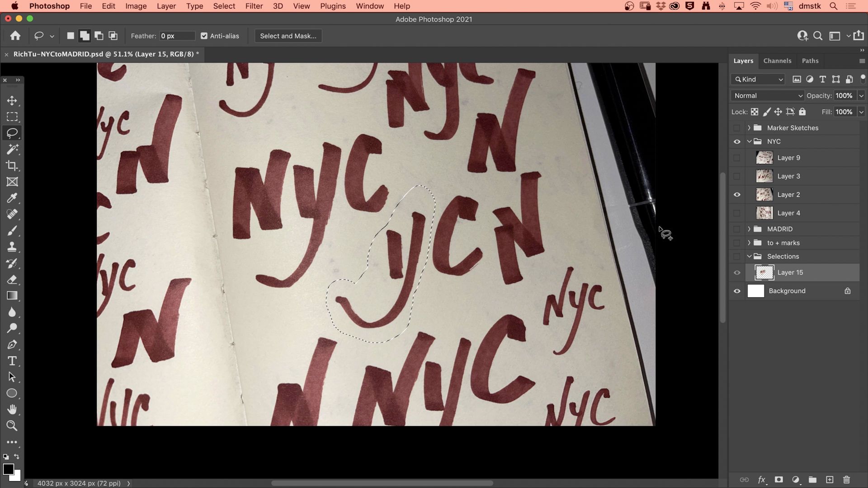
Task: Select the Ellipse shape tool
Action: (12, 393)
